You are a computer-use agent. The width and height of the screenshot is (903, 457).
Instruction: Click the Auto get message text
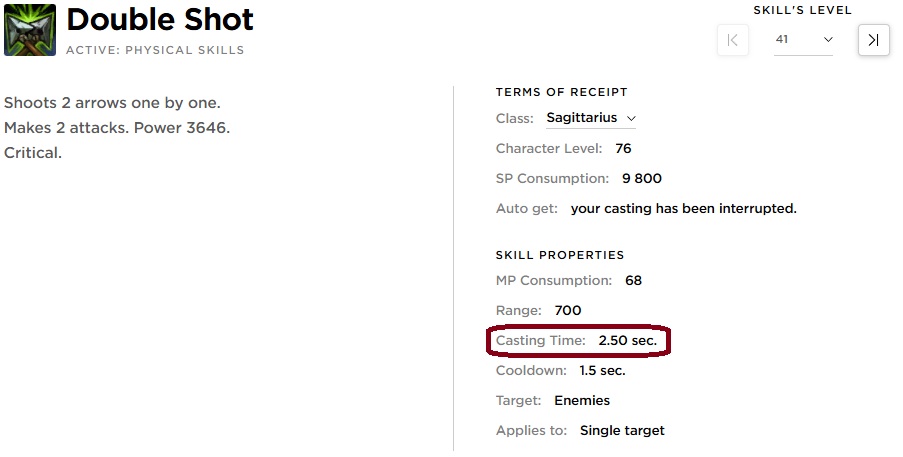[x=683, y=208]
